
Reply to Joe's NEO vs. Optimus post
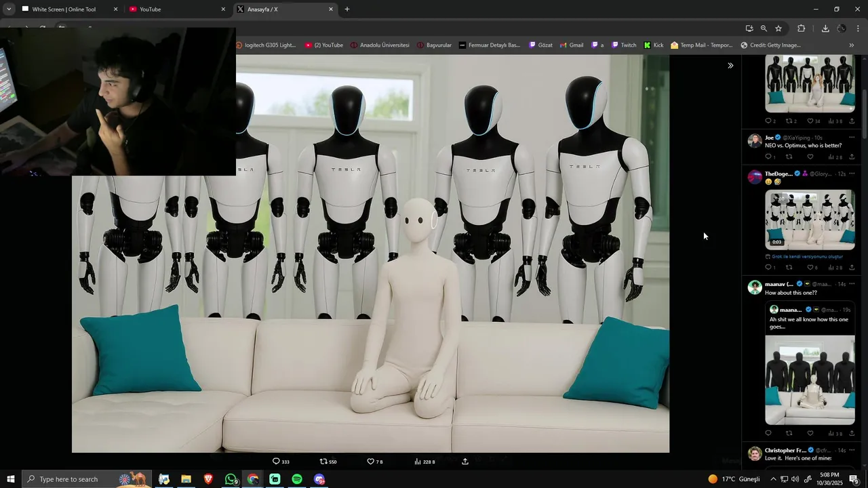[768, 157]
